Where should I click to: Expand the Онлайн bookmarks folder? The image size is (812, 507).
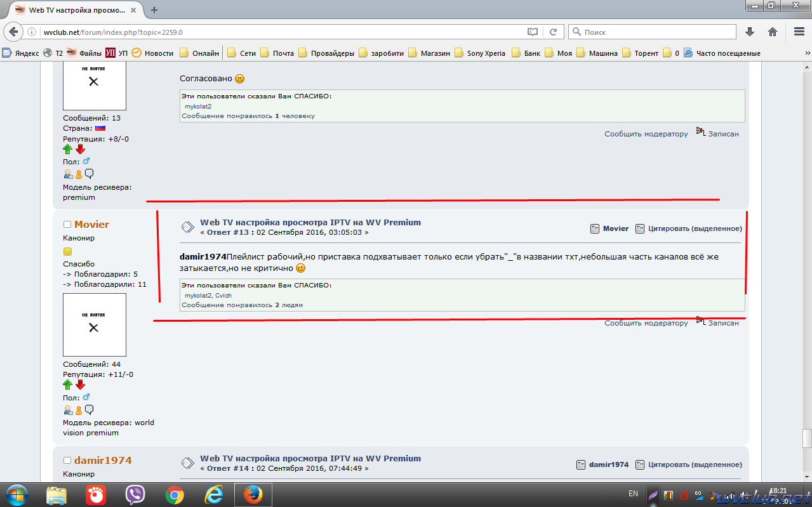199,53
